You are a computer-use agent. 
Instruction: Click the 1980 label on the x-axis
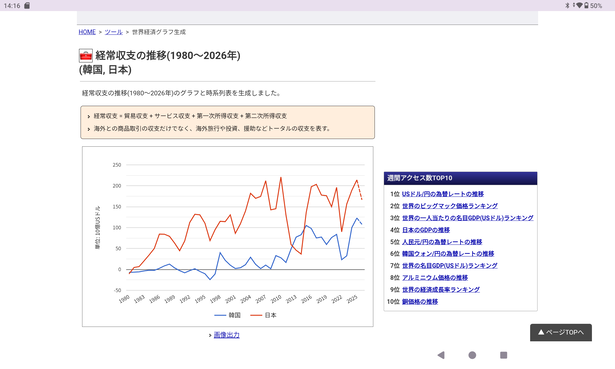[x=124, y=299]
